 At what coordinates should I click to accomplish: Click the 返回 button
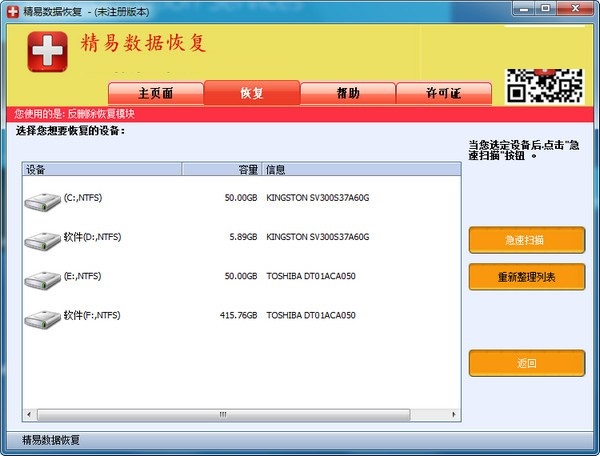pyautogui.click(x=527, y=363)
